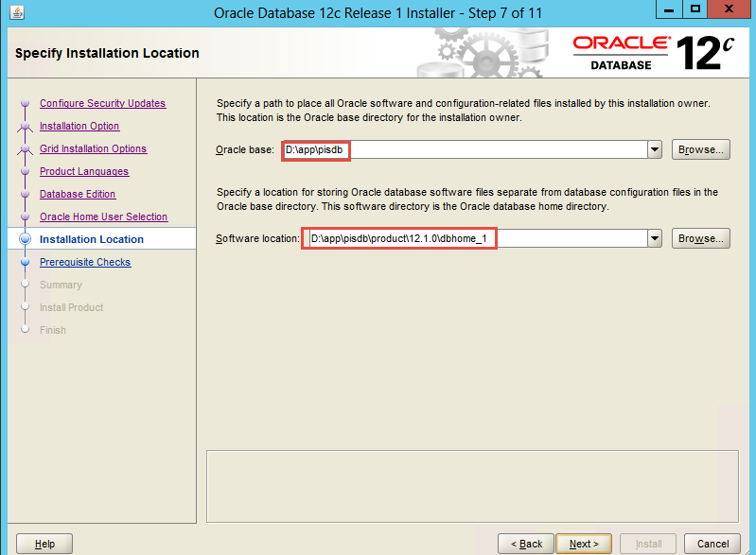Click the Prerequisite Checks step bullet
Screen dimensions: 756x555
[25, 263]
